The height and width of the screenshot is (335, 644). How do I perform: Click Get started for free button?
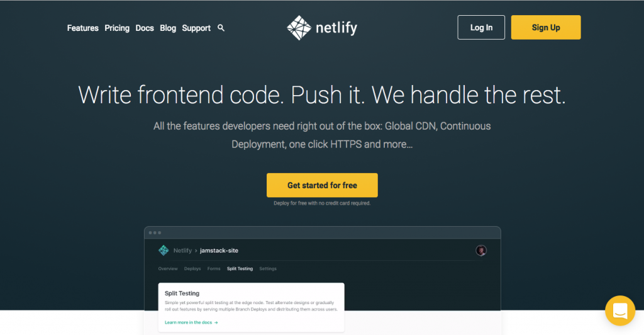322,185
